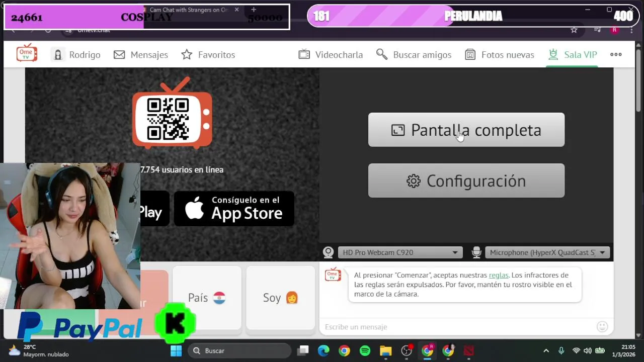This screenshot has width=644, height=362.
Task: Switch to the Videocharla tab
Action: pyautogui.click(x=331, y=55)
